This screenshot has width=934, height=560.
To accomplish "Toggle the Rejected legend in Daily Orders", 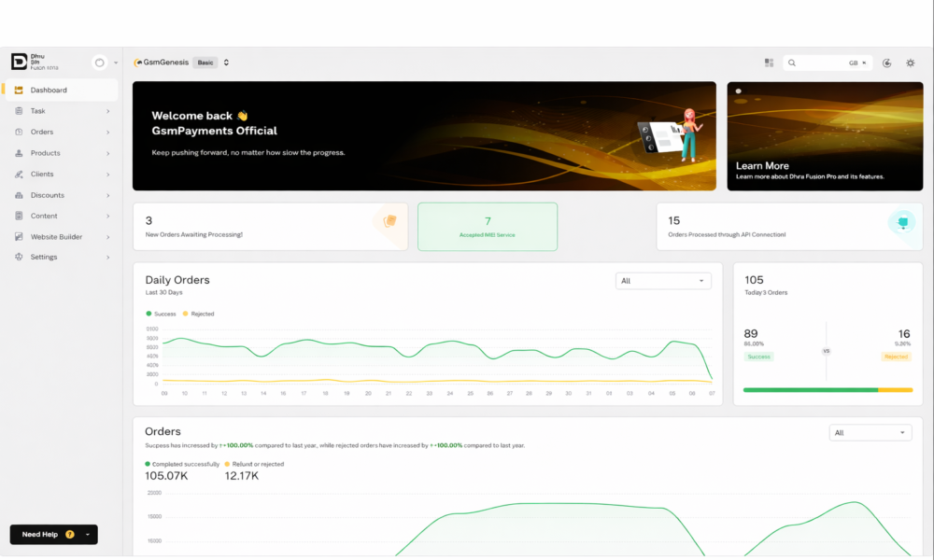I will click(x=198, y=314).
